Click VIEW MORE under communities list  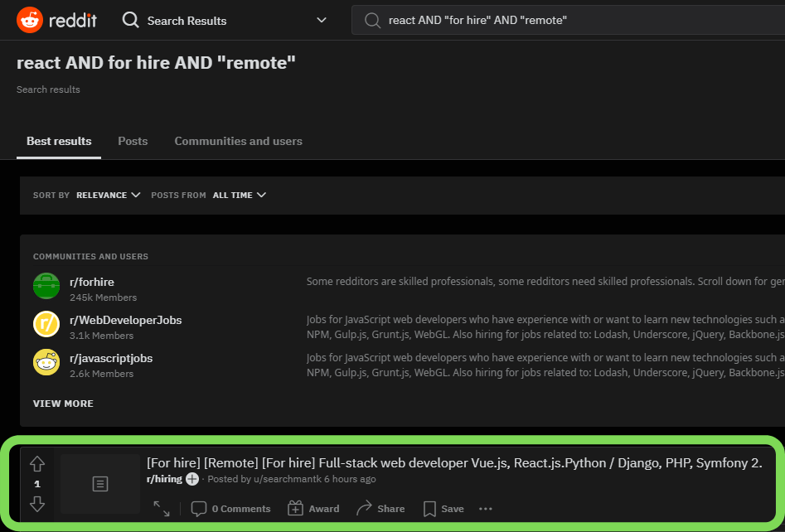pos(63,404)
